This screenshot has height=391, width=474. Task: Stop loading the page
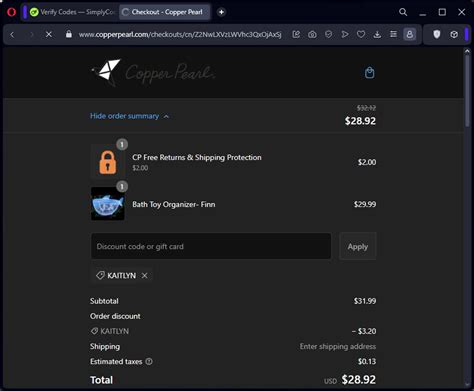(x=49, y=34)
